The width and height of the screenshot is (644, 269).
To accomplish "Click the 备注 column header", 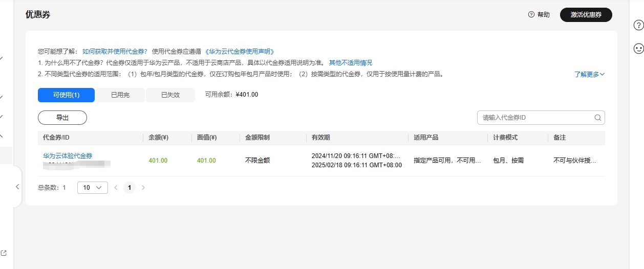I will coord(560,138).
